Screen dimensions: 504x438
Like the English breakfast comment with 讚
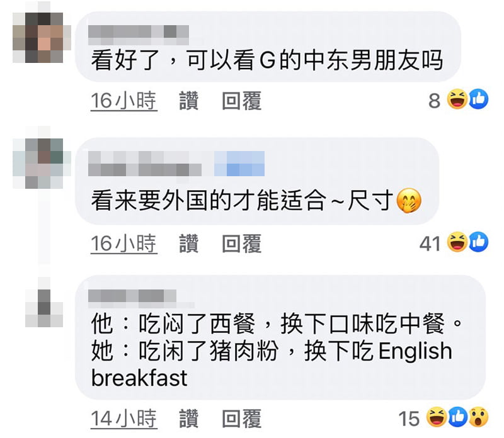click(x=188, y=418)
